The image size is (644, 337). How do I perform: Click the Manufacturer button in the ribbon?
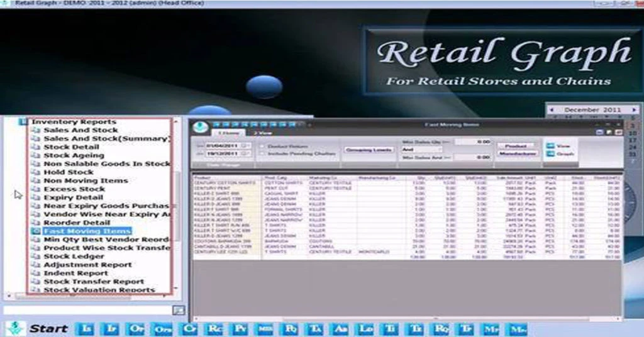click(517, 153)
